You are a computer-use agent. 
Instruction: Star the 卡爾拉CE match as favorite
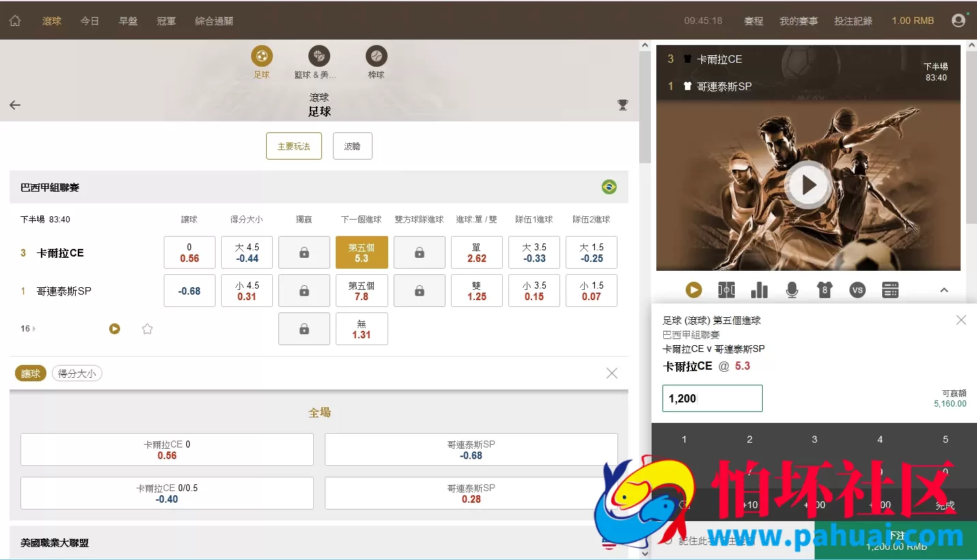[147, 328]
